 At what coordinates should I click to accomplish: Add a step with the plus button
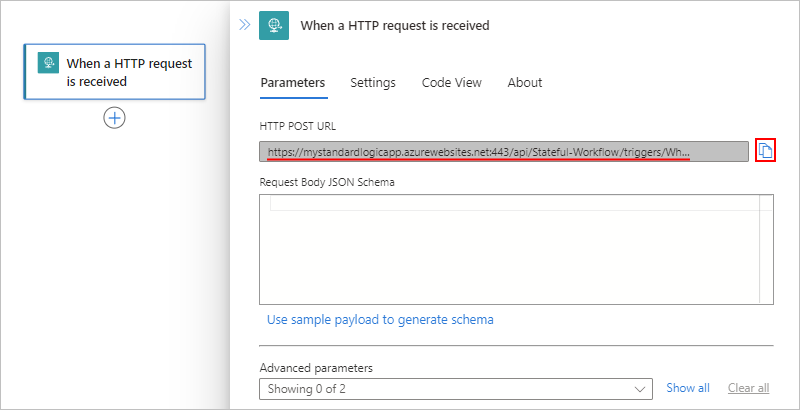pyautogui.click(x=115, y=118)
